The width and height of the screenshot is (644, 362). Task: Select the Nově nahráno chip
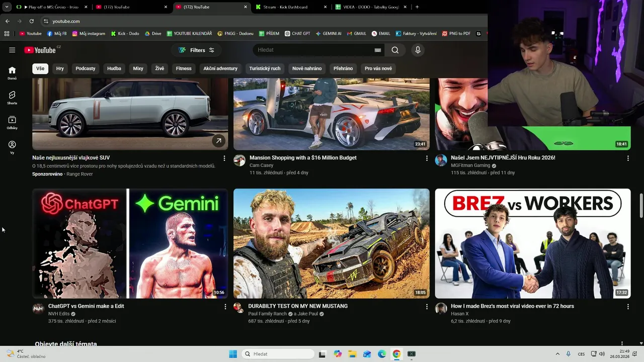[x=307, y=68]
